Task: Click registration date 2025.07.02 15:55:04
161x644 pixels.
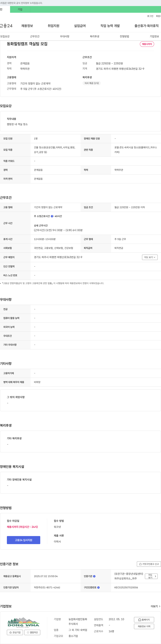Action: tap(46, 576)
